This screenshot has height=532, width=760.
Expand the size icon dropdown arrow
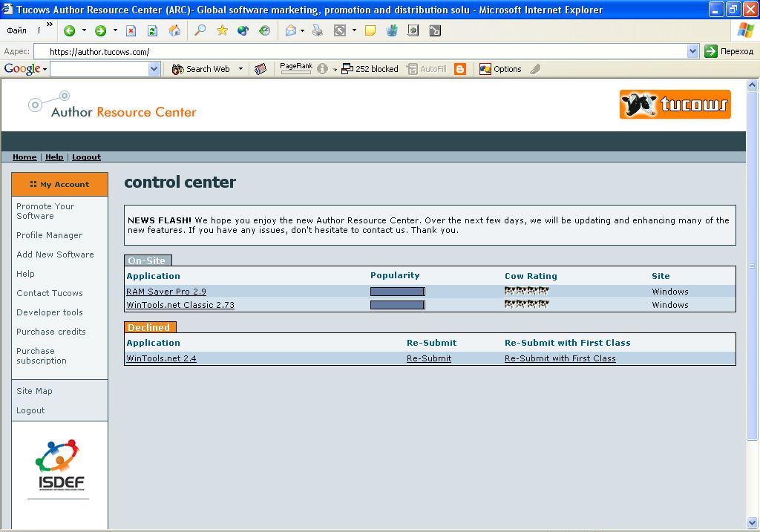[354, 30]
